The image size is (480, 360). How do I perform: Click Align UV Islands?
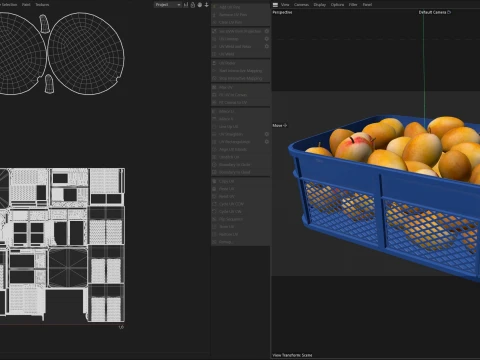241,149
